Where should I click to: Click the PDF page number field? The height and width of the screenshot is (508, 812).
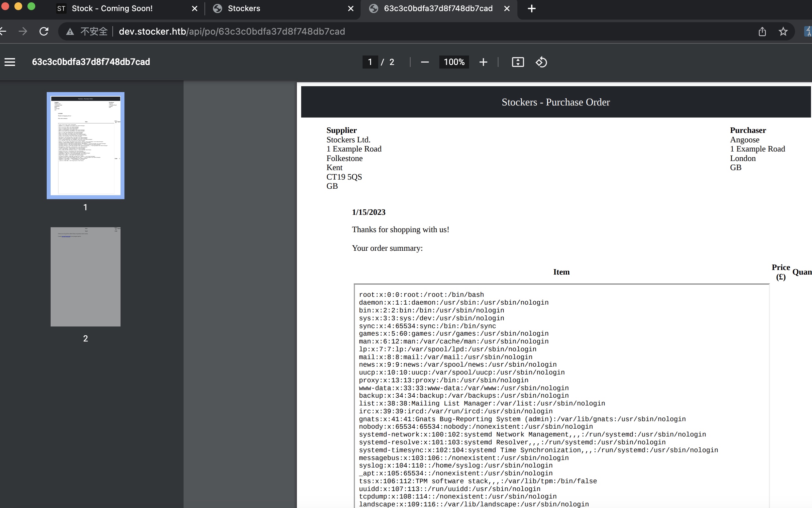tap(370, 62)
